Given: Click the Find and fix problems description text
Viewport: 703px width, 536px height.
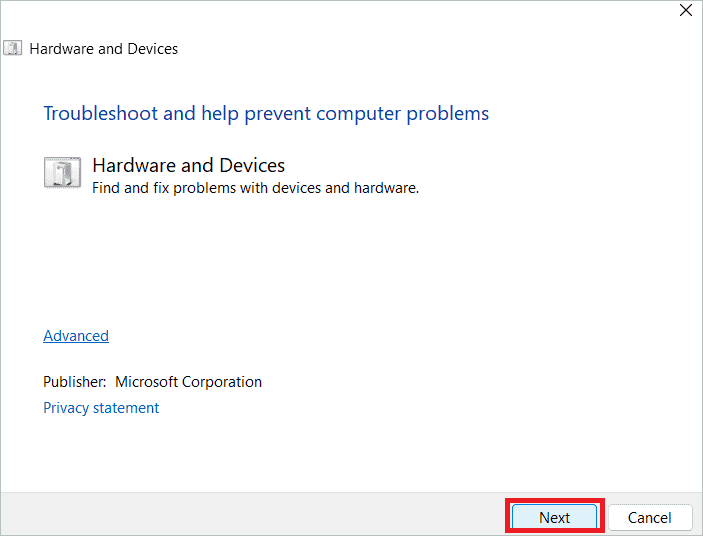Looking at the screenshot, I should click(x=256, y=188).
